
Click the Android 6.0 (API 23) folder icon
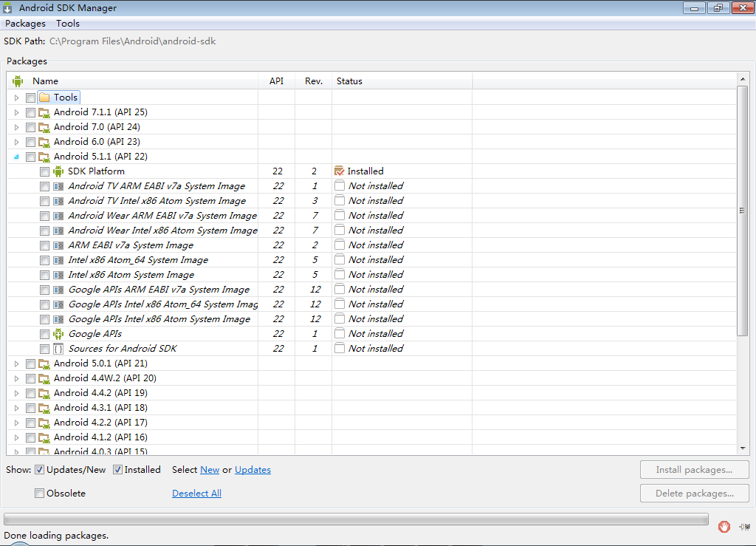click(44, 143)
